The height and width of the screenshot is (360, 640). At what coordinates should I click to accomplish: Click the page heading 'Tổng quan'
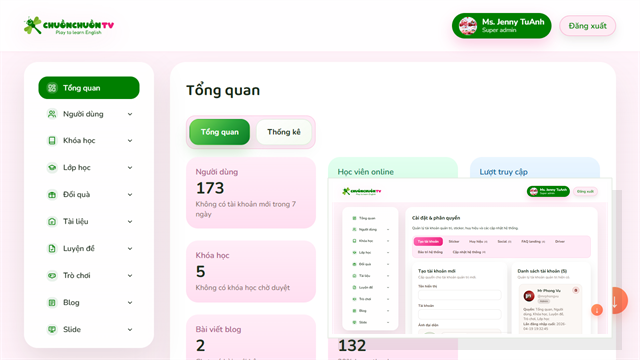tap(223, 90)
